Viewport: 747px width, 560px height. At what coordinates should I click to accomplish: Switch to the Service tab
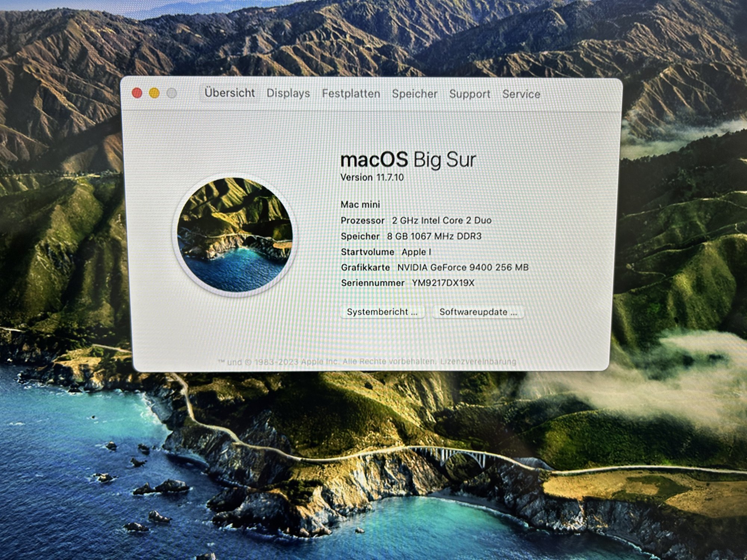click(521, 94)
